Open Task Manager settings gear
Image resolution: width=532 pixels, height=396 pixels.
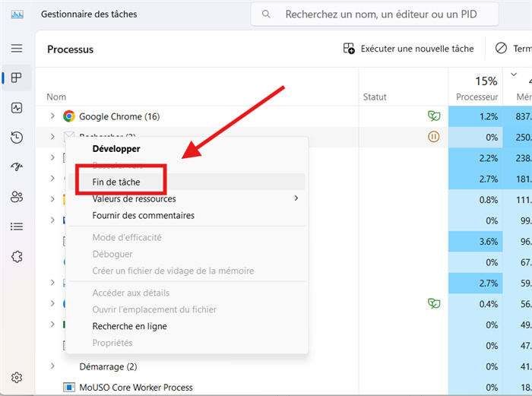pos(17,378)
